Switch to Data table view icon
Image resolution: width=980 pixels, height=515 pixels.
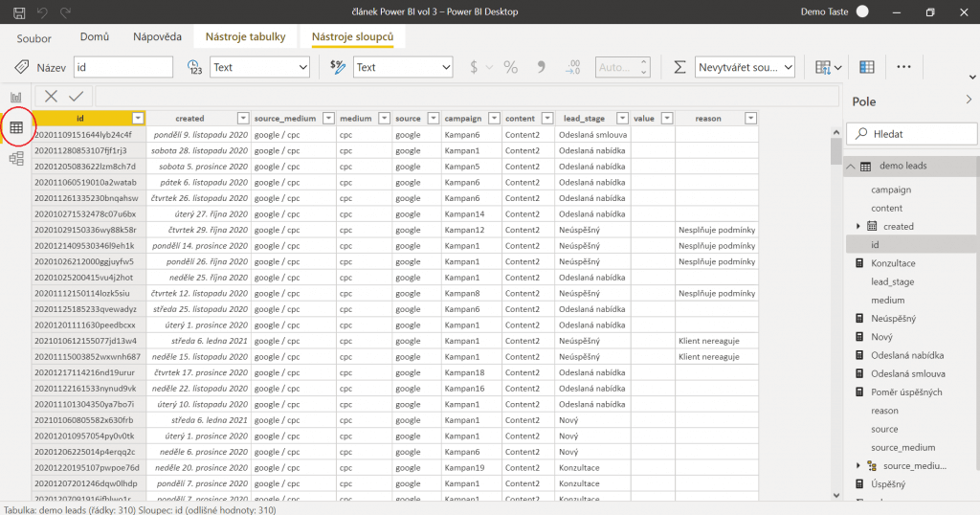[16, 127]
